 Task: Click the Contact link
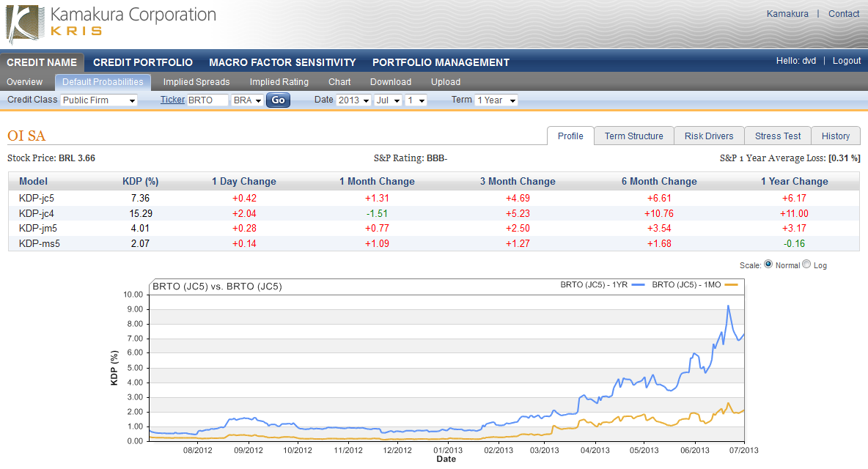pyautogui.click(x=844, y=14)
